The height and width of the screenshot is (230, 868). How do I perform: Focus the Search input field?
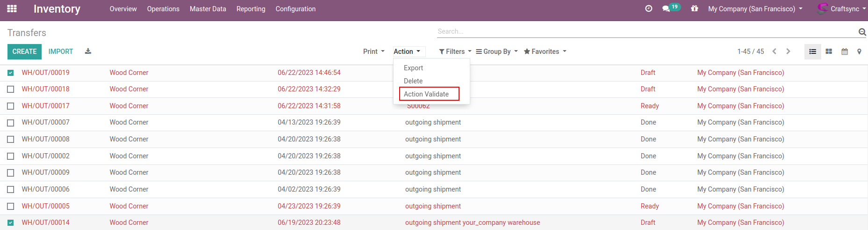tap(645, 31)
